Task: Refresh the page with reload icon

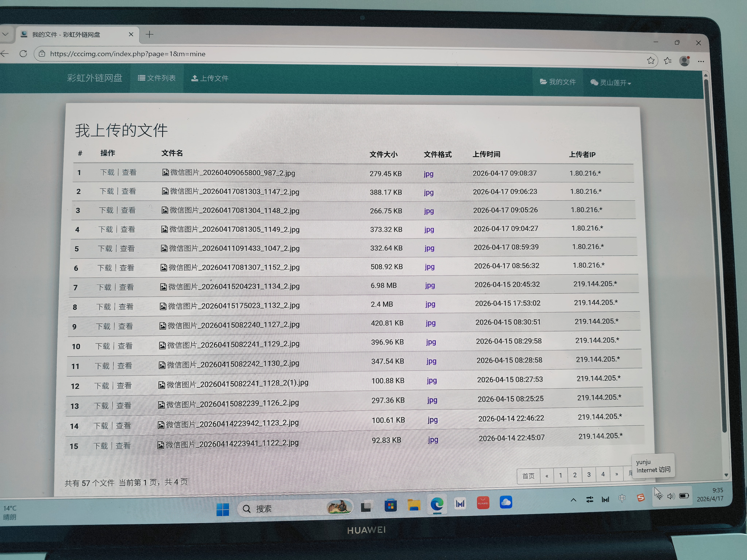Action: coord(23,54)
